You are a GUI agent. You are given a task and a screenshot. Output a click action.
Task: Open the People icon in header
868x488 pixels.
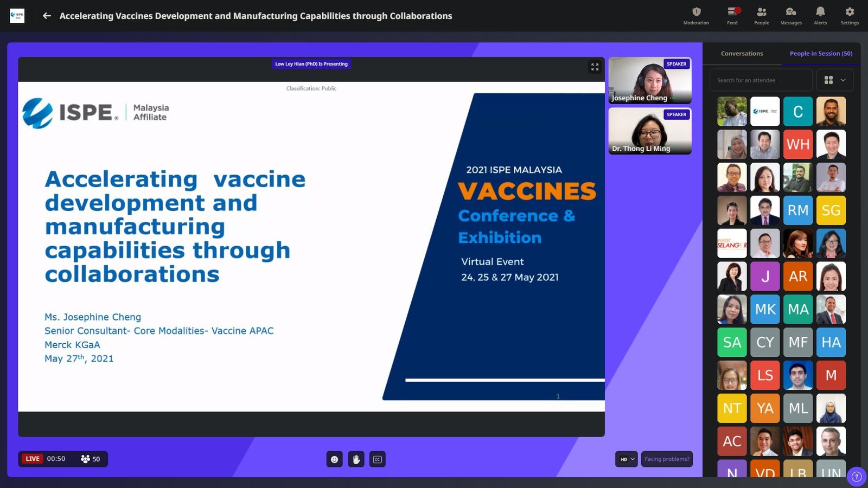click(762, 15)
